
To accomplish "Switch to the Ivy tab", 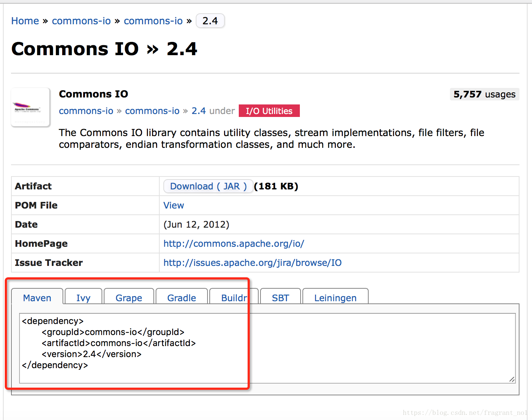I will coord(84,297).
